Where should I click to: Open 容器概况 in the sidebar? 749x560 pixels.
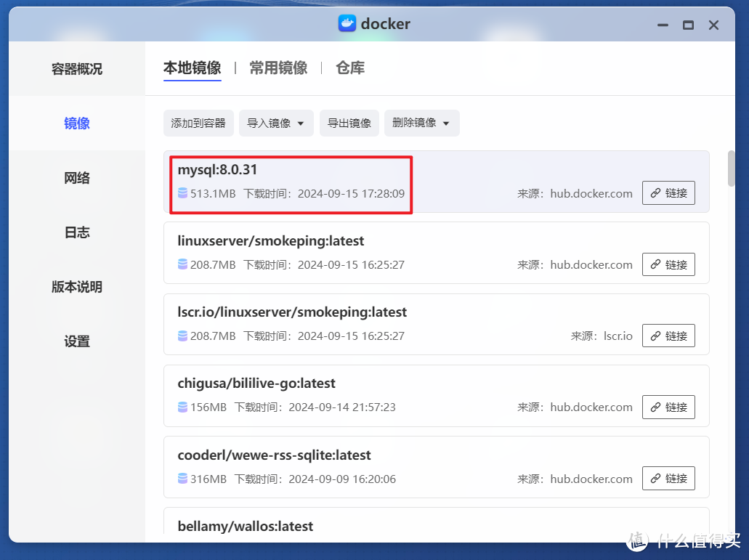77,69
